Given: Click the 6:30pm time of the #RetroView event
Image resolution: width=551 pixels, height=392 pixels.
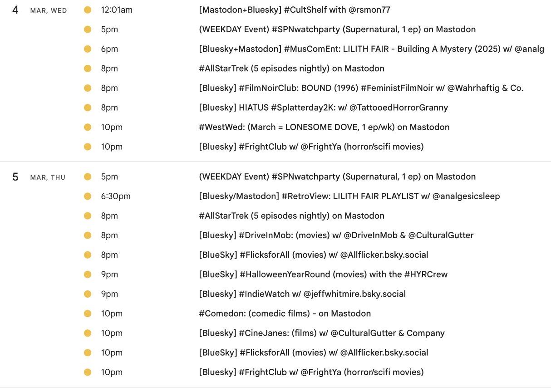Looking at the screenshot, I should [x=116, y=196].
